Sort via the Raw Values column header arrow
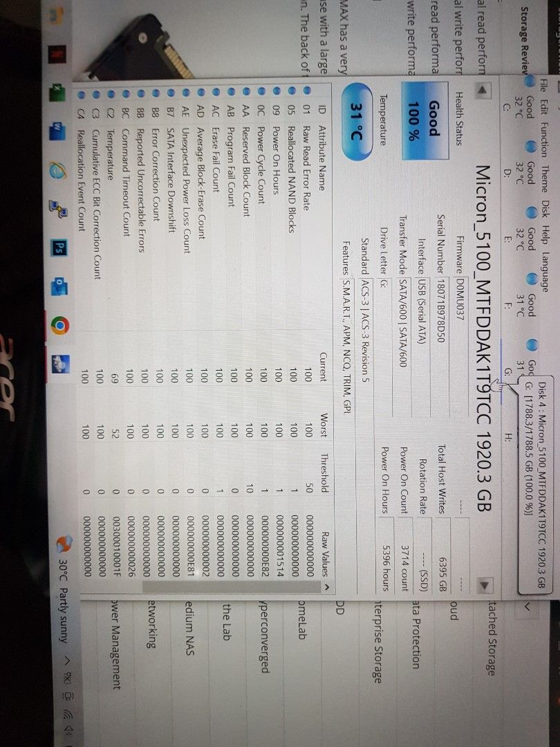The image size is (560, 747). pyautogui.click(x=327, y=587)
